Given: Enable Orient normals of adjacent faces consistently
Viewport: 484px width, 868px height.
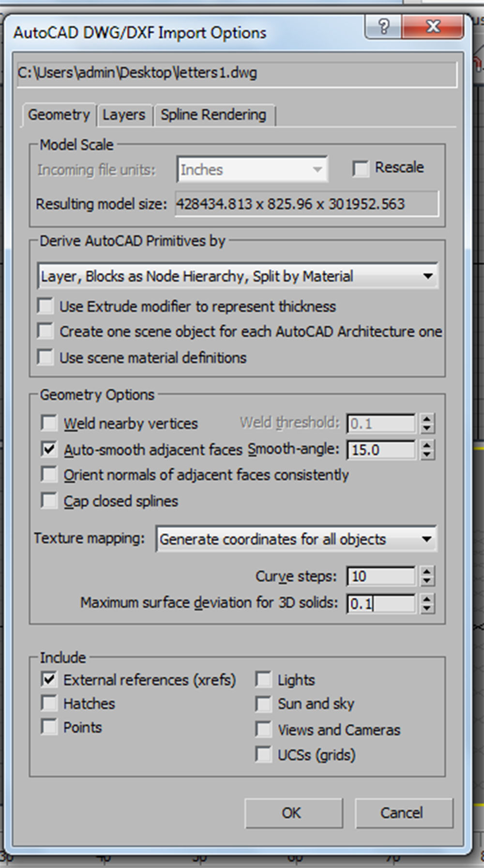Looking at the screenshot, I should (49, 474).
